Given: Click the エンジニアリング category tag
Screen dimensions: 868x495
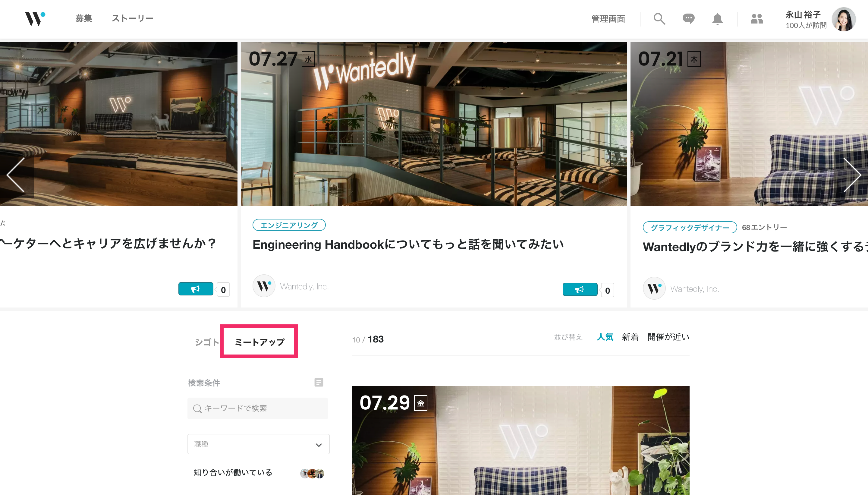Looking at the screenshot, I should 289,225.
